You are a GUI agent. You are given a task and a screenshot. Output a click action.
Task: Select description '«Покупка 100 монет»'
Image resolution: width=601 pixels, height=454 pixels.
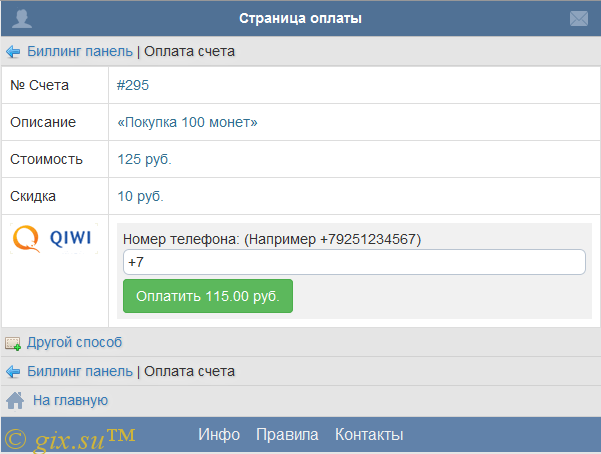187,122
